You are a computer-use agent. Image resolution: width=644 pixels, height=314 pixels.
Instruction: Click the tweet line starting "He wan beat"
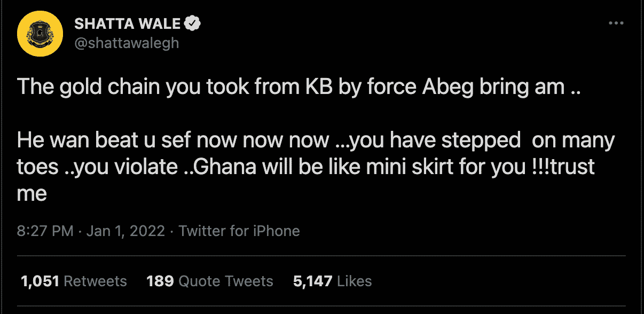(316, 140)
